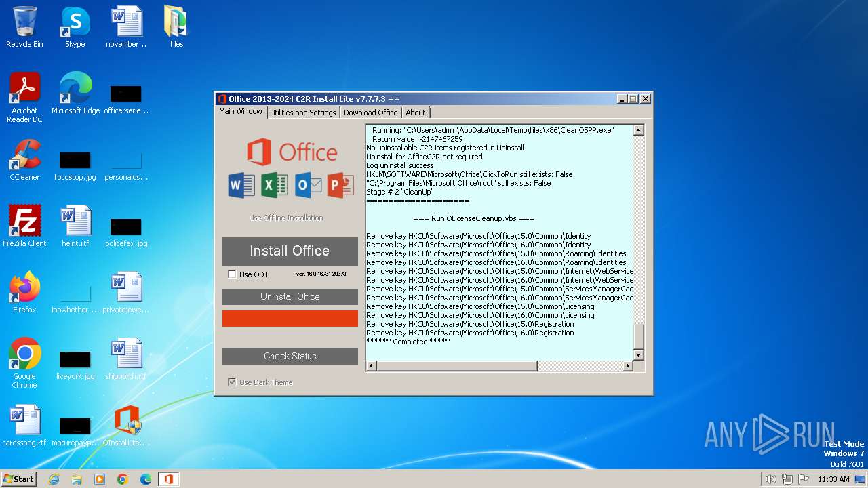Select policefax.jpg image file
Screen dimensions: 868x488
tap(126, 232)
